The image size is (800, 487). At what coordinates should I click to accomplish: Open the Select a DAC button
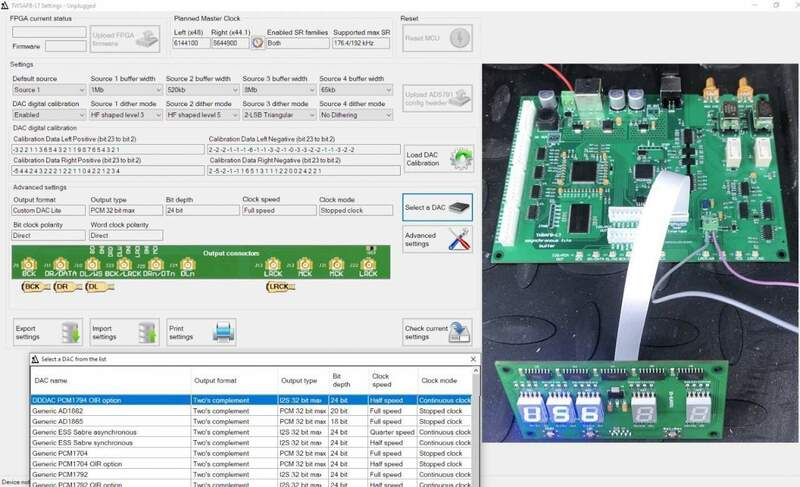click(437, 207)
